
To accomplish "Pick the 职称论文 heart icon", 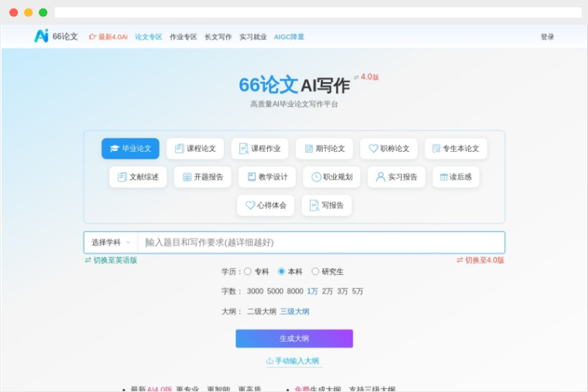I will pyautogui.click(x=373, y=149).
